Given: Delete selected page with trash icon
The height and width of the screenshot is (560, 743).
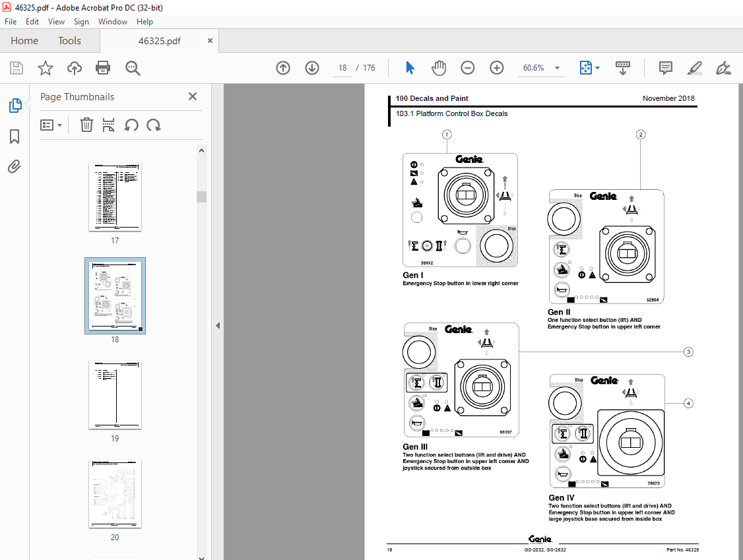Looking at the screenshot, I should (86, 125).
